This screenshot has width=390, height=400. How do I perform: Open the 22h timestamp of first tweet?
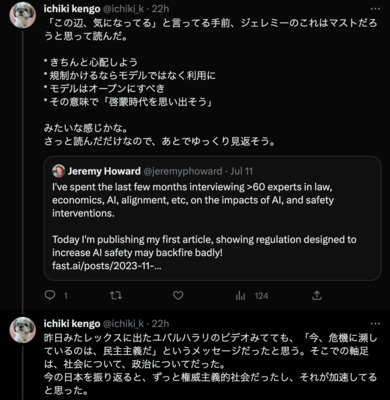point(160,9)
